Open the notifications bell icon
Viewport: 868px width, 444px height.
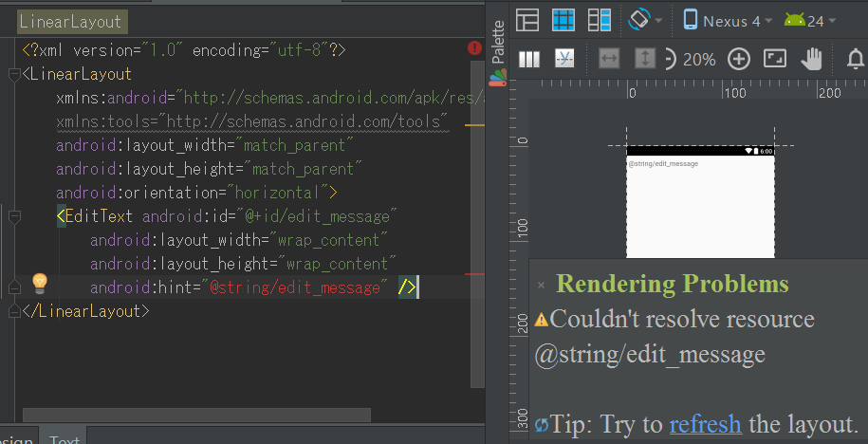tap(856, 59)
